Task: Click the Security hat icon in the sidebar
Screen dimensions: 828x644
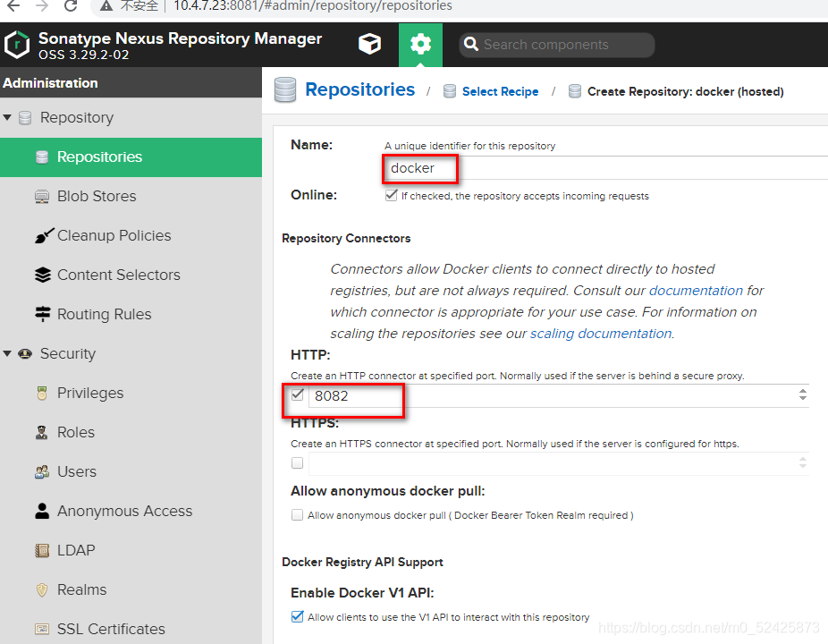Action: [25, 353]
